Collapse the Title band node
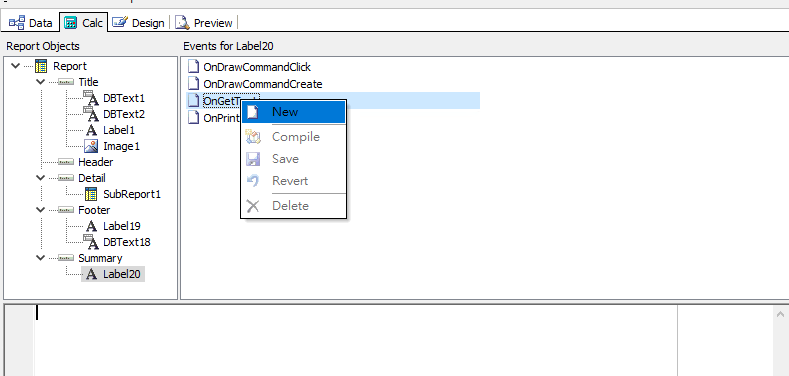Viewport: 789px width, 376px height. pos(40,82)
